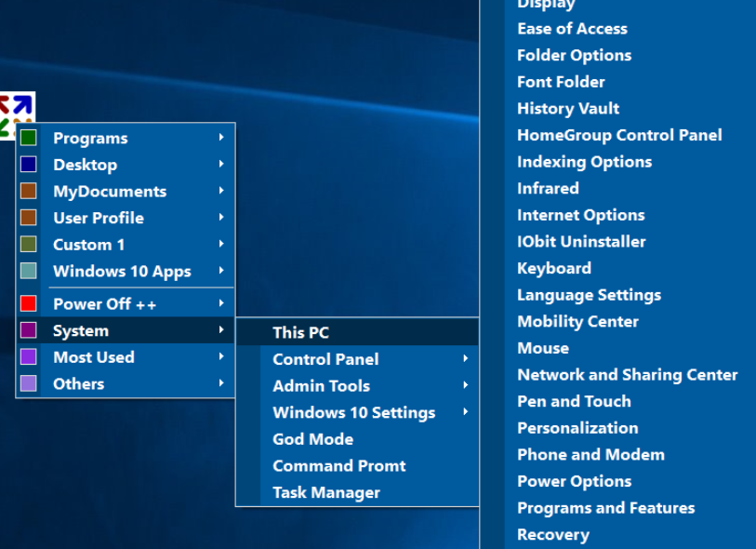Select the System menu entry

point(126,330)
